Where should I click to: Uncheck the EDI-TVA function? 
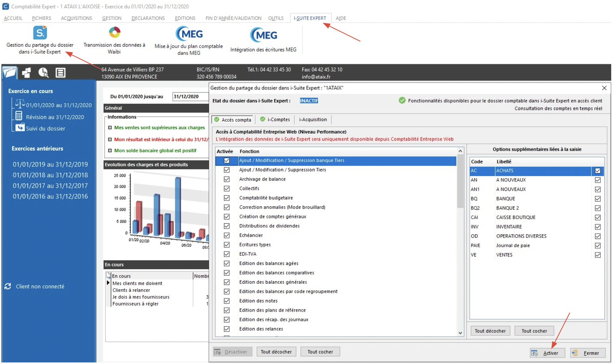(x=227, y=254)
